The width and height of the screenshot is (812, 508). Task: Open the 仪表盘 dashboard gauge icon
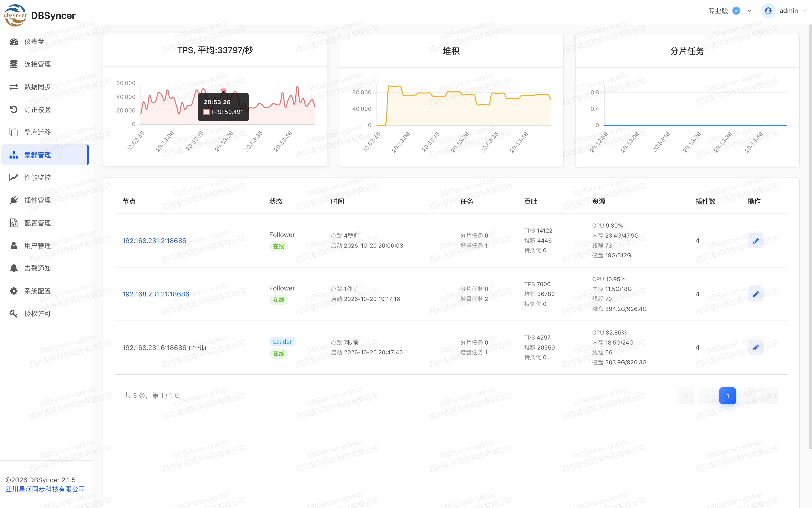click(x=14, y=42)
